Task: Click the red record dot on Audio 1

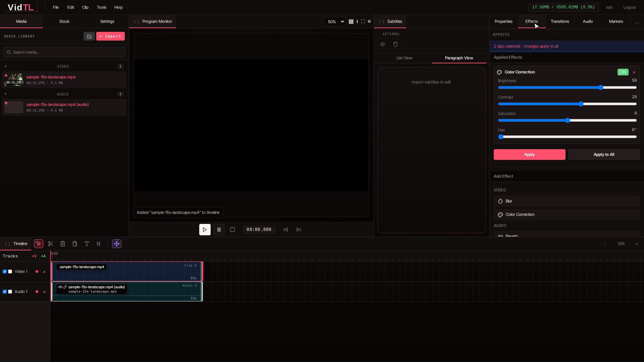Action: (37, 292)
